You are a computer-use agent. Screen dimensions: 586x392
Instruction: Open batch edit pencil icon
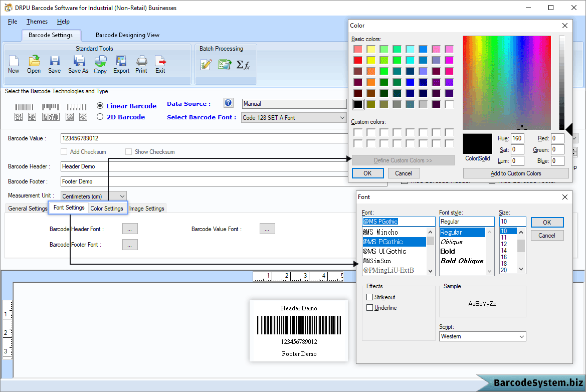(x=206, y=65)
